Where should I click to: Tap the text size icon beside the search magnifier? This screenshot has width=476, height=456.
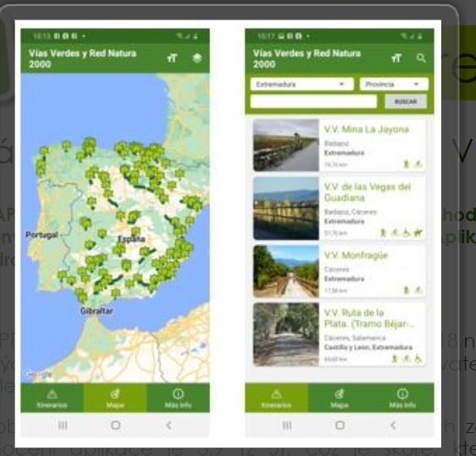point(396,58)
